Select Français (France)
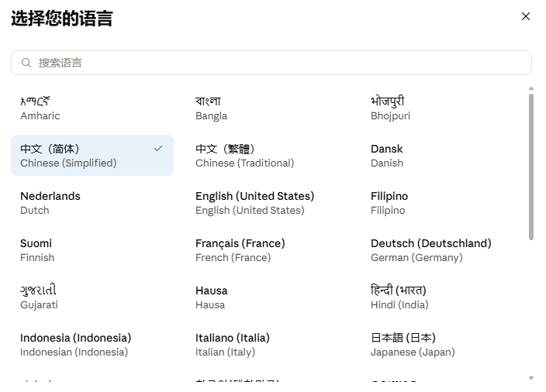This screenshot has width=546, height=392. tap(268, 250)
